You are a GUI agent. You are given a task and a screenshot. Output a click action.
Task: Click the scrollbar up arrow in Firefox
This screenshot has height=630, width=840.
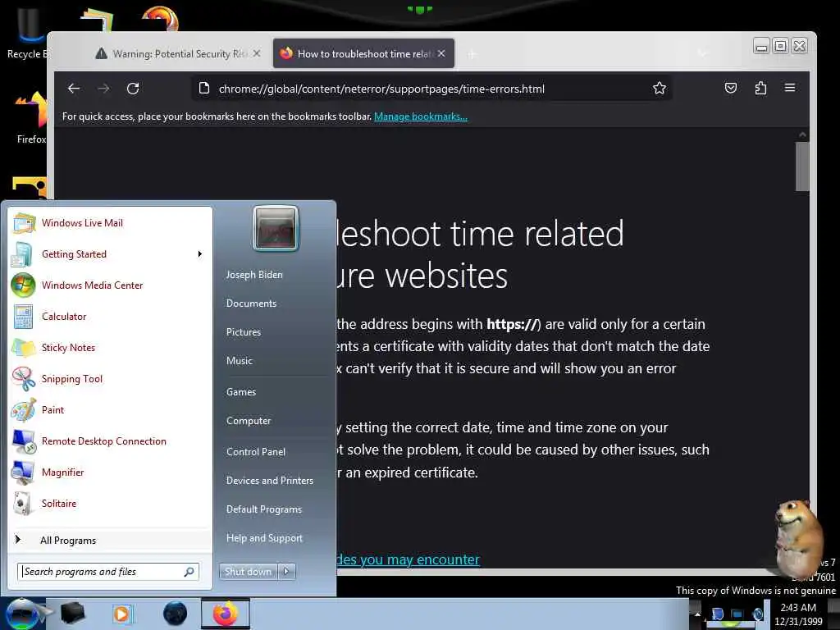click(802, 135)
